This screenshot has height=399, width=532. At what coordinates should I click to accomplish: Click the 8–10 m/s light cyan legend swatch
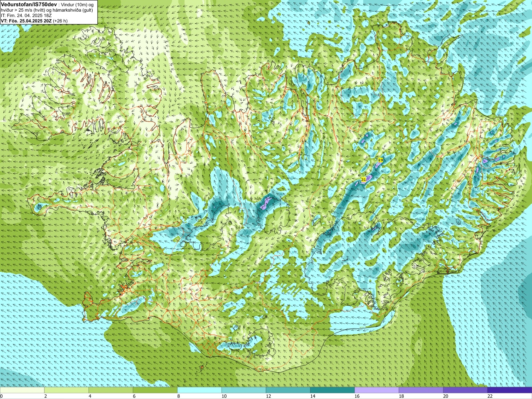(x=199, y=390)
